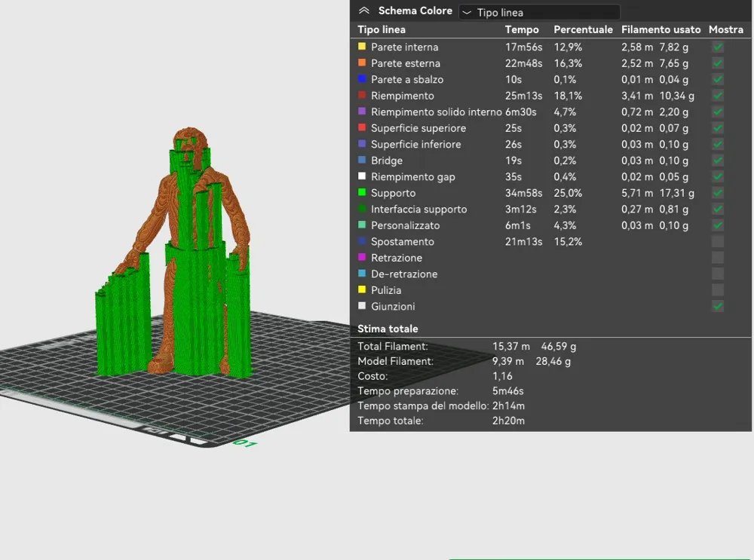Click the Superficie inferiore color swatch
This screenshot has height=560, width=754.
pyautogui.click(x=362, y=144)
